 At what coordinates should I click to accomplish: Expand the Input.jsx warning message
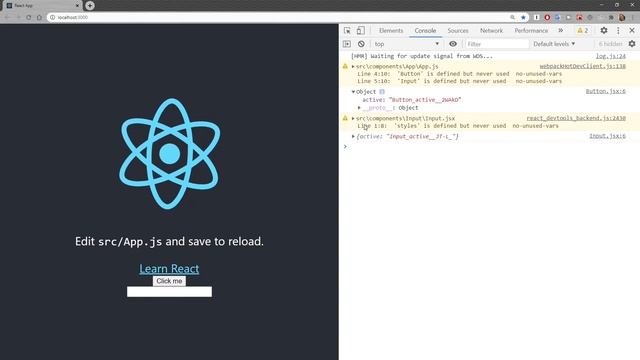pos(353,118)
